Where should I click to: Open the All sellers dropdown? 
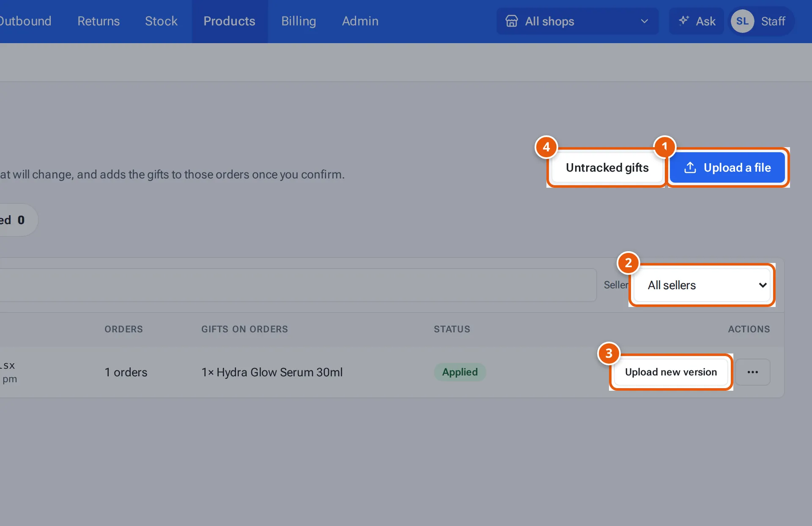(x=702, y=285)
